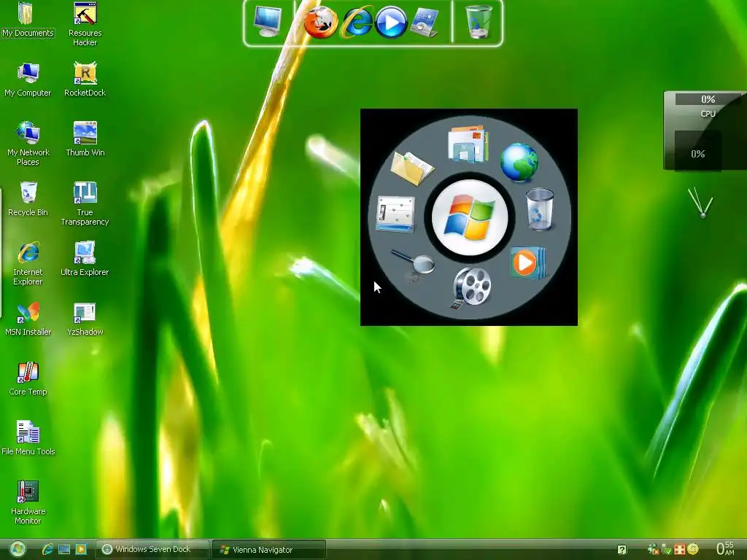747x560 pixels.
Task: Open the trash bin in the Vienna Navigator wheel
Action: 540,209
